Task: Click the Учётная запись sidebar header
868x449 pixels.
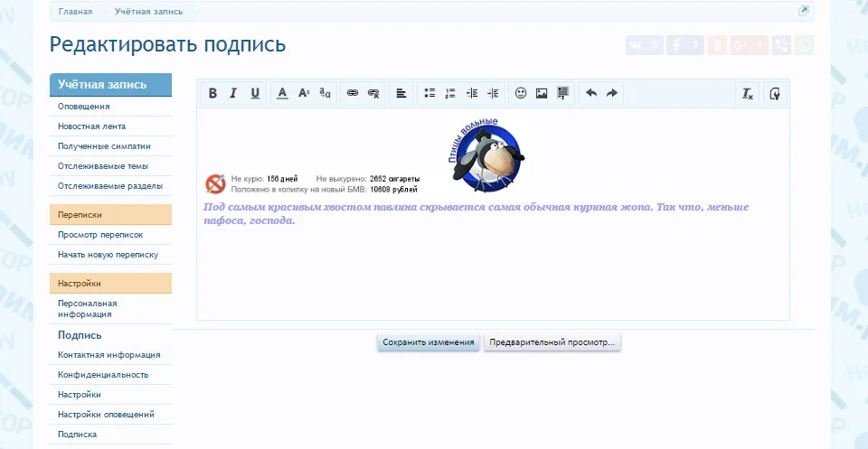Action: pyautogui.click(x=110, y=85)
